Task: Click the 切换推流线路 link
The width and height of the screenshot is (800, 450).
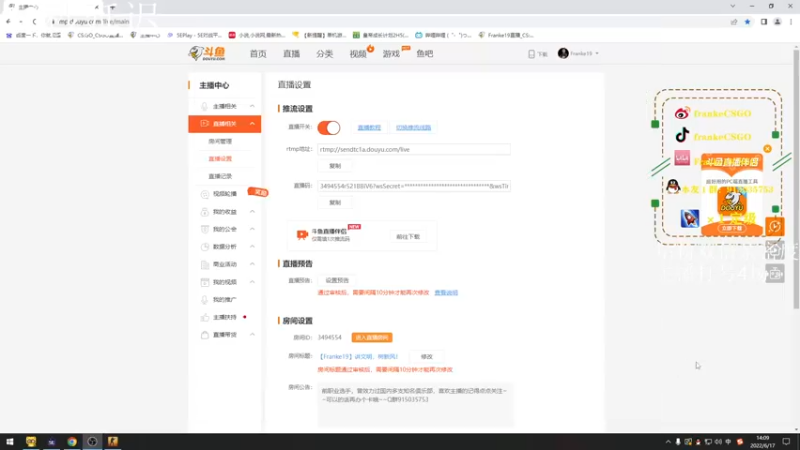Action: pos(413,128)
